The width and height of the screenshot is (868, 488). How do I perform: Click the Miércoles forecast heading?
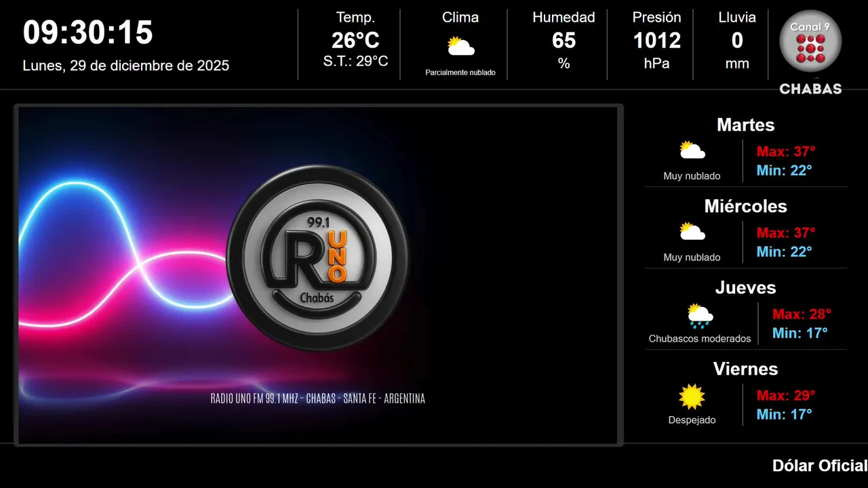click(745, 206)
